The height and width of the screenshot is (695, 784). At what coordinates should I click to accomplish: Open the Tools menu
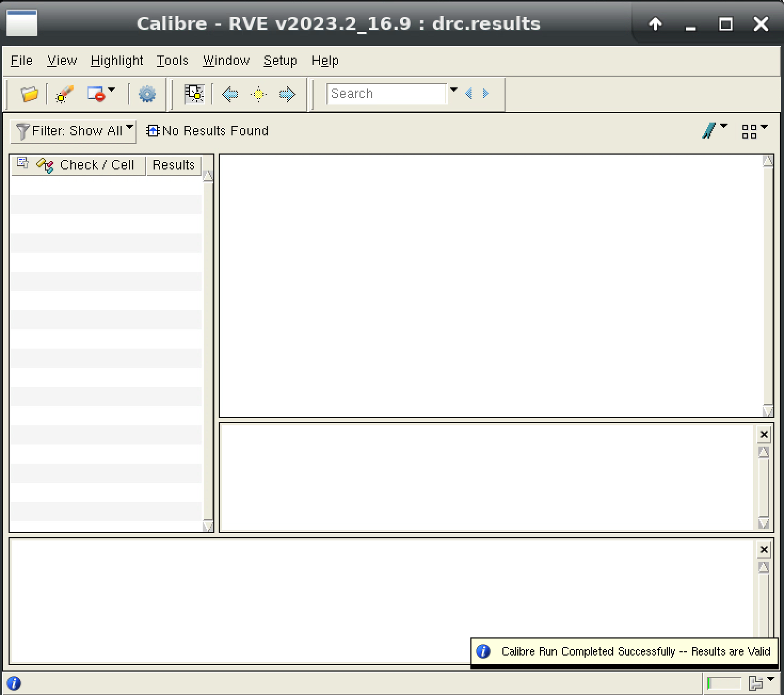click(x=172, y=61)
